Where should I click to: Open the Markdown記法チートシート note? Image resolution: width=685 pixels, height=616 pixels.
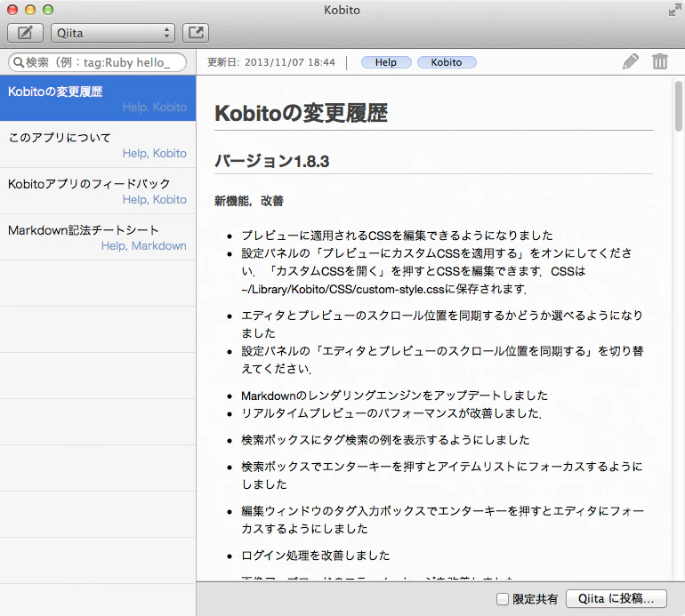(x=98, y=237)
